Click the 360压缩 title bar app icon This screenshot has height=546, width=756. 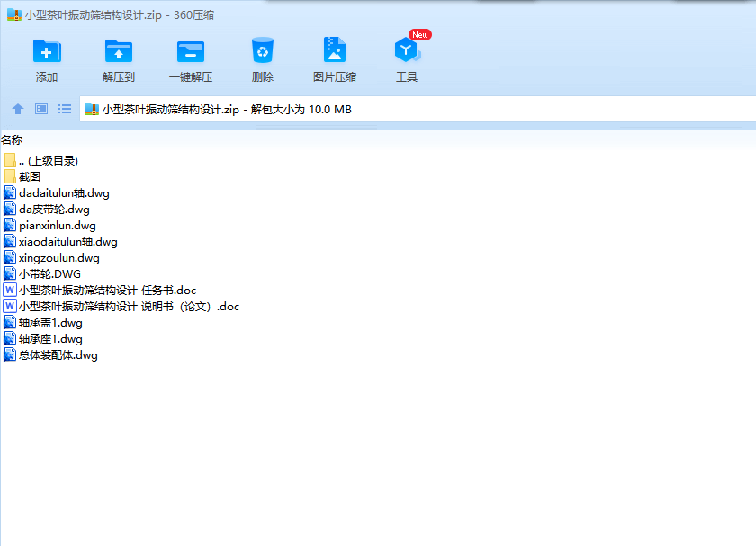[x=14, y=15]
